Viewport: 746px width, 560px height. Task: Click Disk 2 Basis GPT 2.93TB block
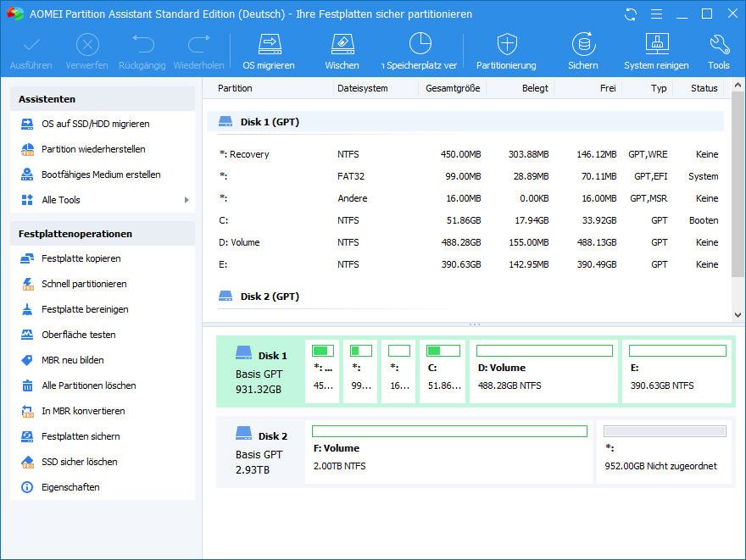point(261,452)
